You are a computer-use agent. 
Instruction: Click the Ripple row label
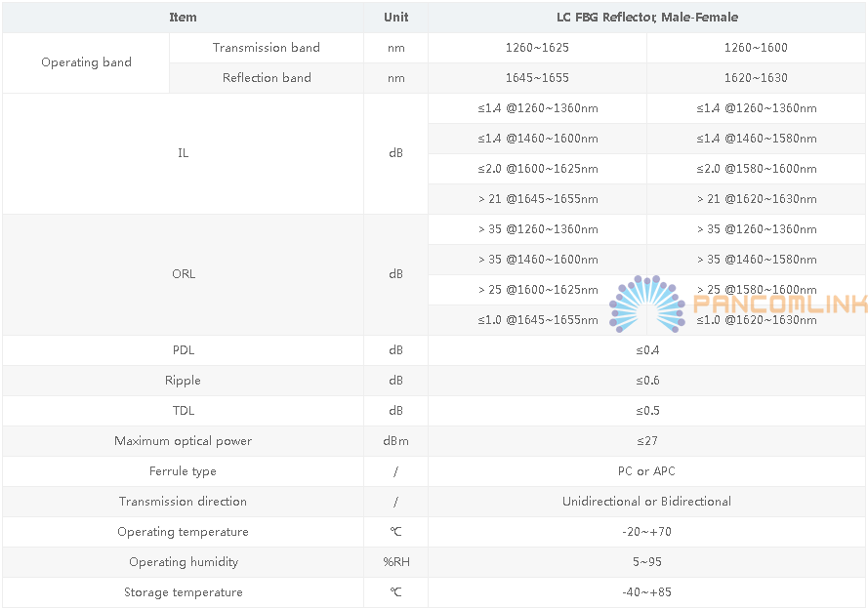click(183, 381)
